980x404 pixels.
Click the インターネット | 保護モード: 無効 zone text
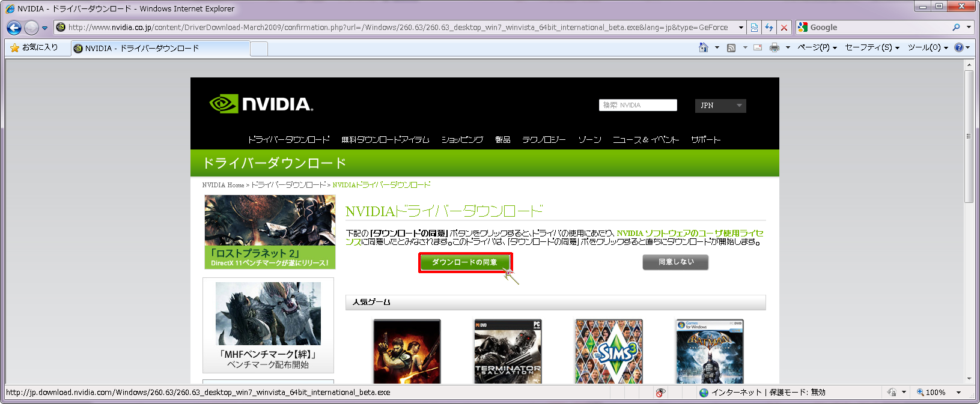click(768, 393)
